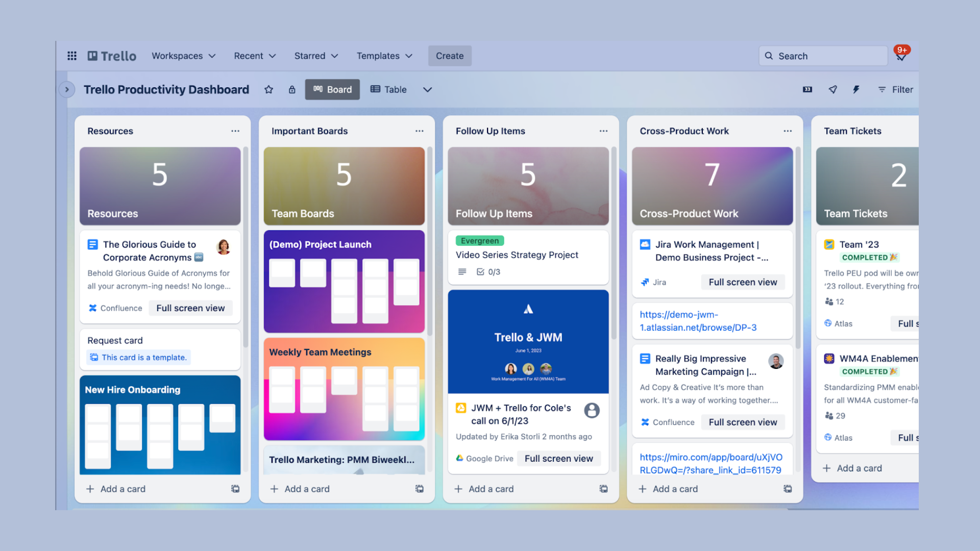Viewport: 980px width, 551px height.
Task: Star the Trello Productivity Dashboard board
Action: point(269,89)
